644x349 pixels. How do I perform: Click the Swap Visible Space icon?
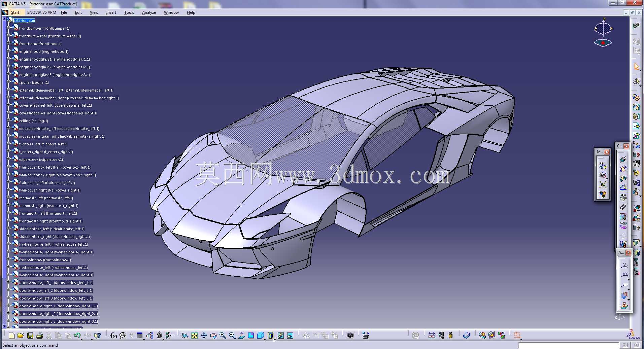(290, 336)
